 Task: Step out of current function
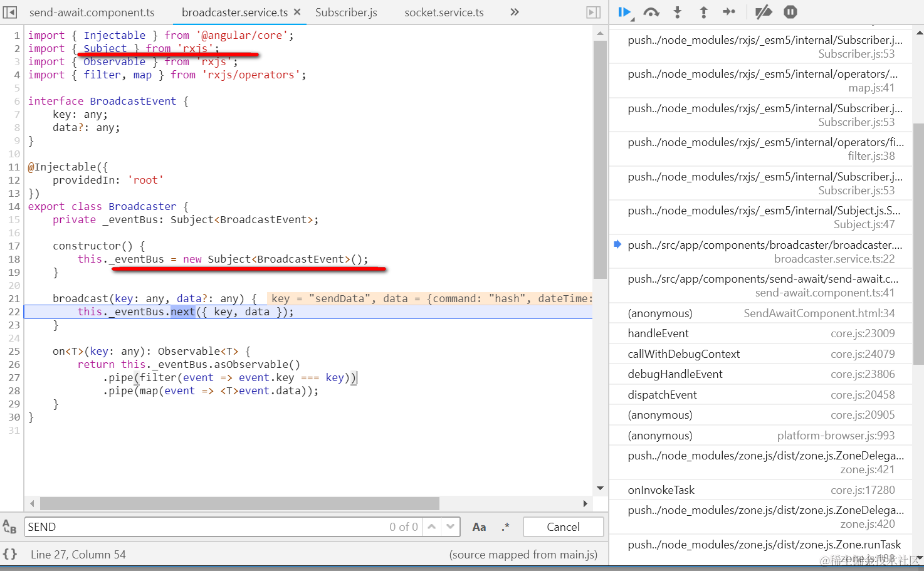pyautogui.click(x=703, y=12)
